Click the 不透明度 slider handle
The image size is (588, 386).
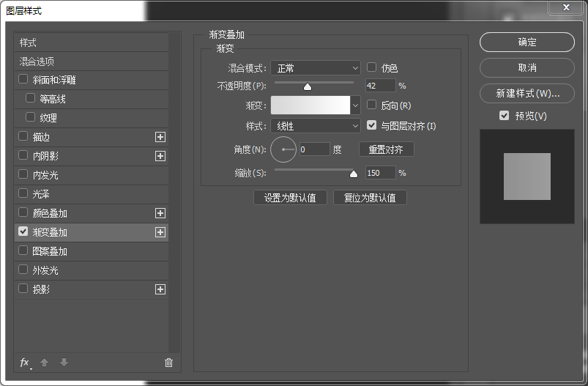[x=308, y=87]
